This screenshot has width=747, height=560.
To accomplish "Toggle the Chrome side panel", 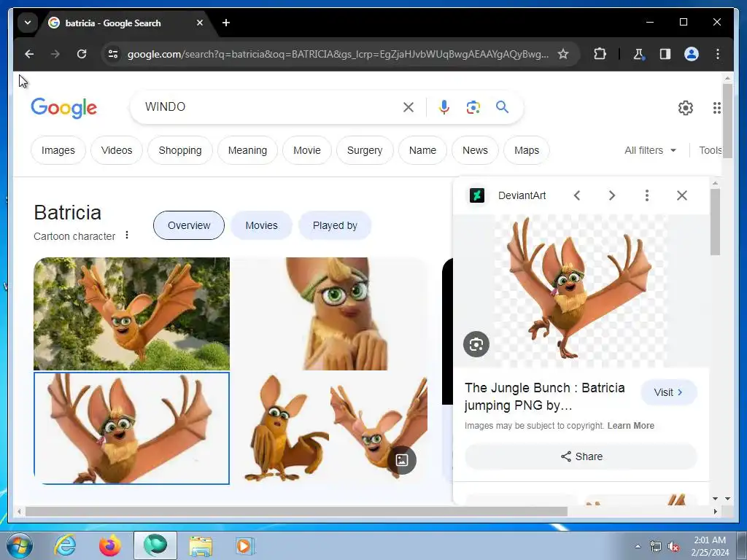I will point(665,54).
